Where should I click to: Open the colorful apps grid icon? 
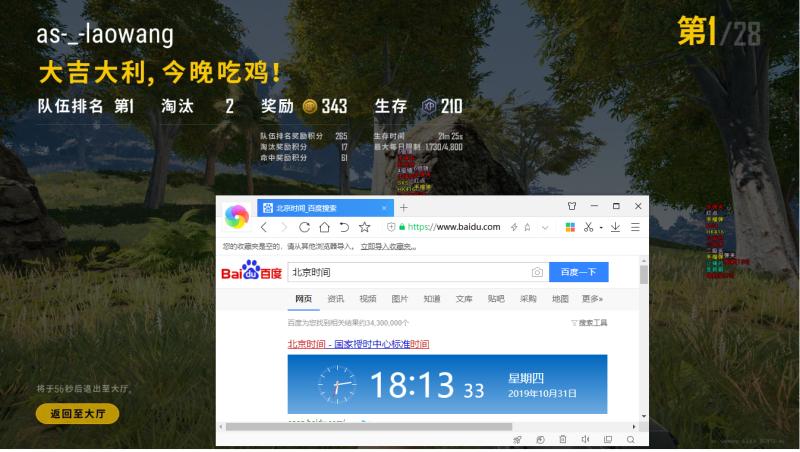click(x=570, y=227)
